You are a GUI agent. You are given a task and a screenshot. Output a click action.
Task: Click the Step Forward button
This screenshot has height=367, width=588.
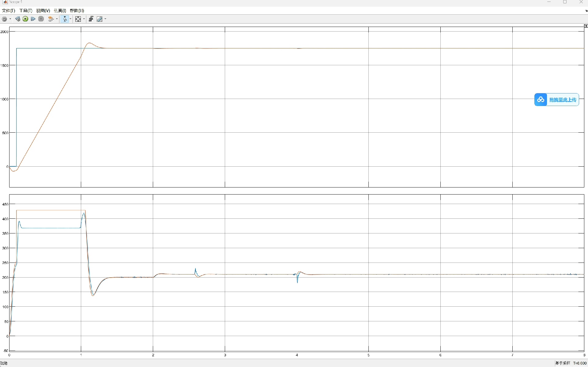33,19
